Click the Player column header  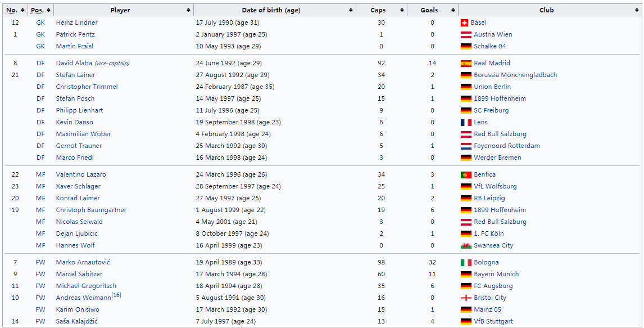click(120, 10)
